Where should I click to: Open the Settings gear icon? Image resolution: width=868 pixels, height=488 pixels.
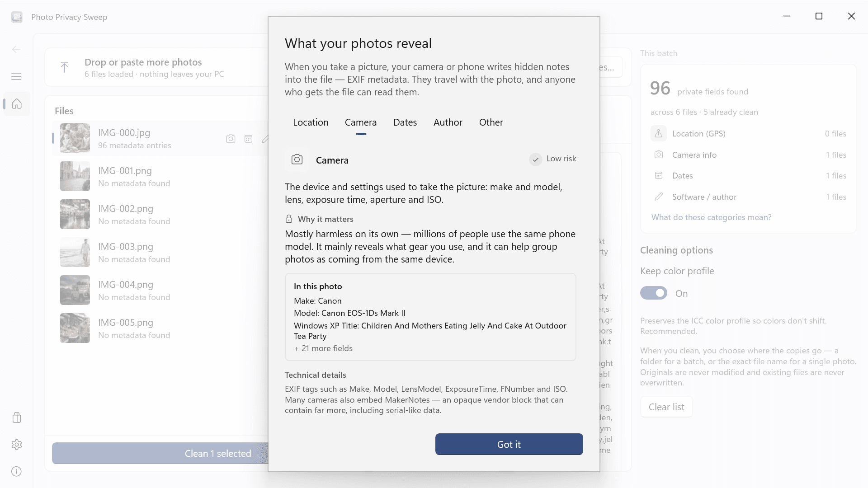[17, 445]
